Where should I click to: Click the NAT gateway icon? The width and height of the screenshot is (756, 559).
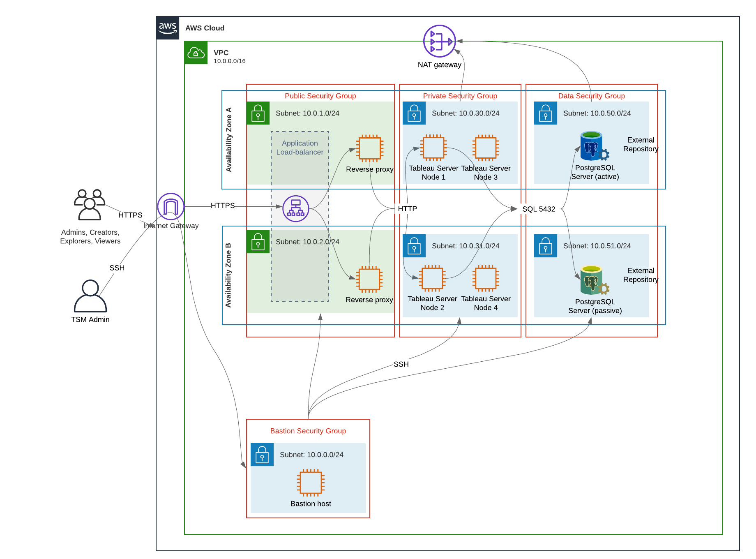click(440, 41)
